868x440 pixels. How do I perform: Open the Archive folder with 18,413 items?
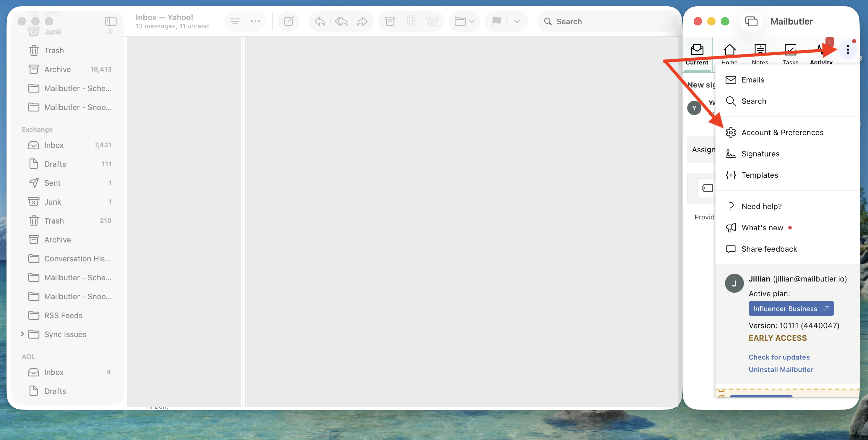[x=67, y=69]
